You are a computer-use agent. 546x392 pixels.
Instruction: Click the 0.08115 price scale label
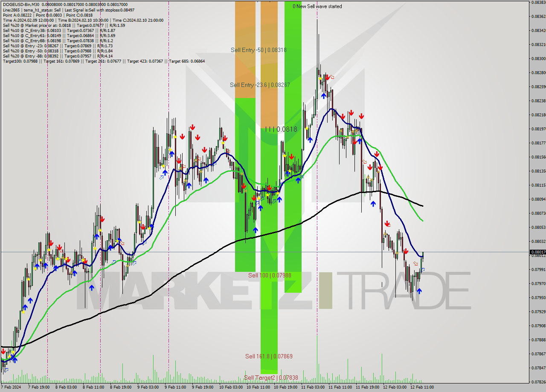coord(538,185)
